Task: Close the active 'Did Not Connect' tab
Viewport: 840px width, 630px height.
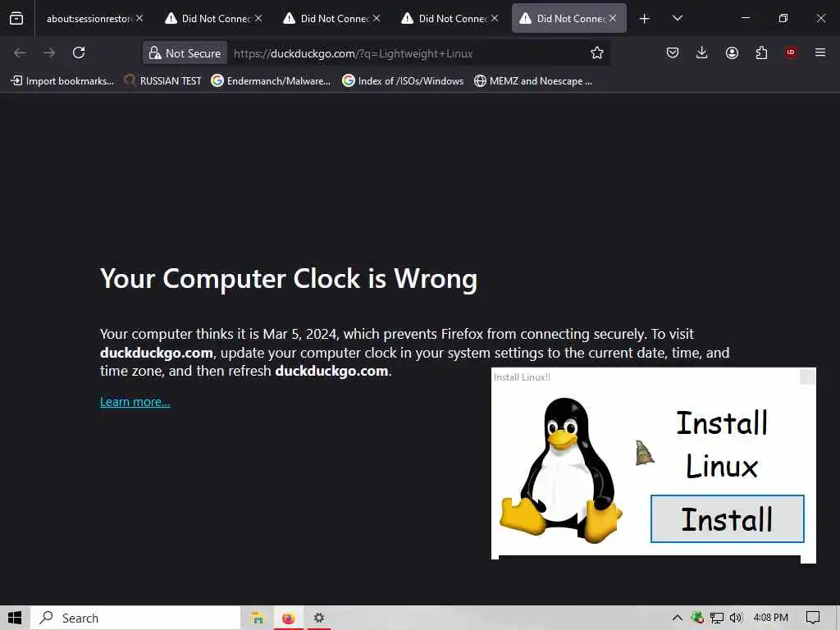Action: [612, 18]
